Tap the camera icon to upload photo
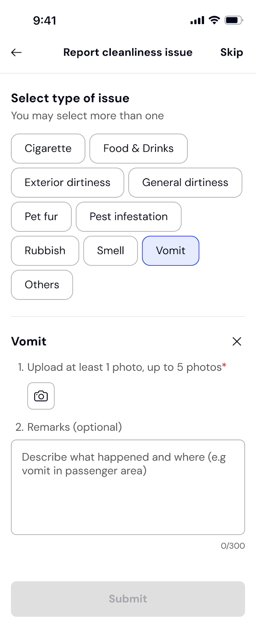Viewport: 256px width, 644px height. click(x=41, y=396)
